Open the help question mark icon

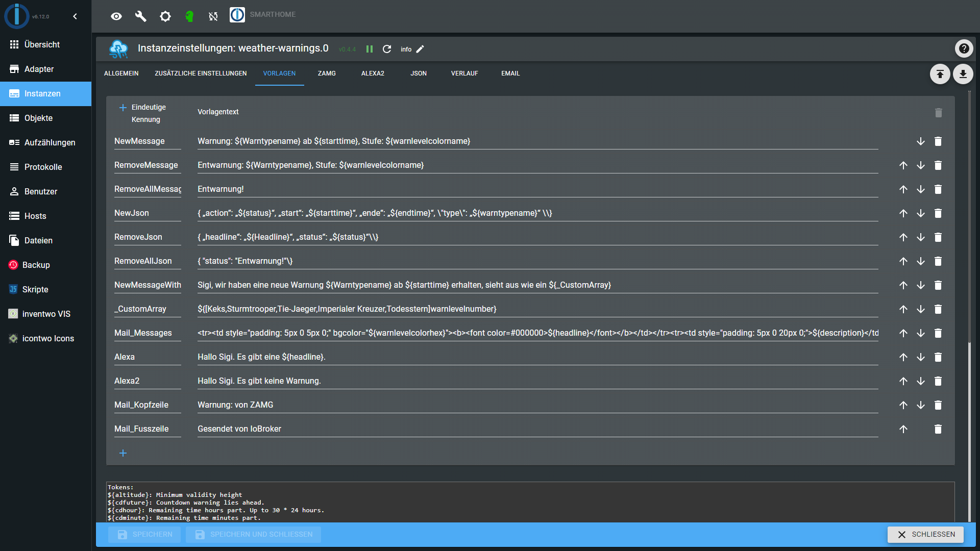coord(964,48)
